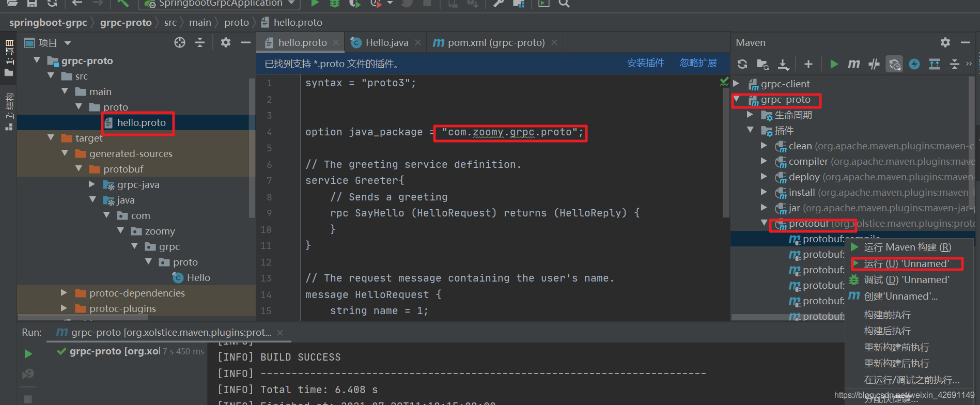This screenshot has width=980, height=405.
Task: Select 创建'Unnamed'... menu entry
Action: point(909,297)
